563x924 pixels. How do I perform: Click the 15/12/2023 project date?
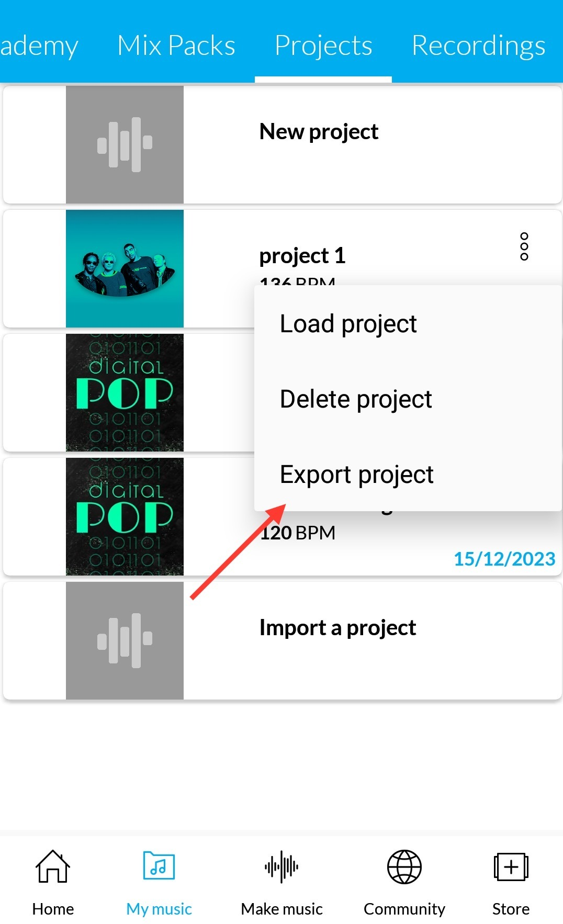point(504,559)
